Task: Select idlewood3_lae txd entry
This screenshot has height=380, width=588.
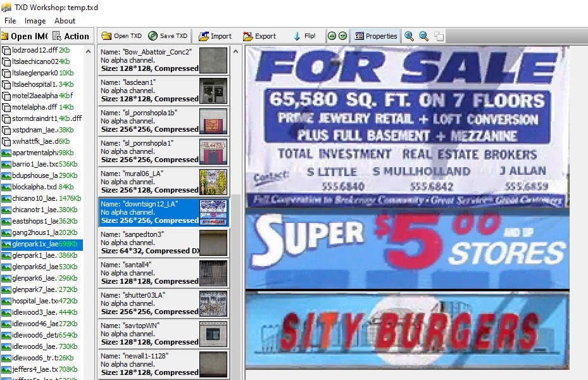Action: [42, 312]
